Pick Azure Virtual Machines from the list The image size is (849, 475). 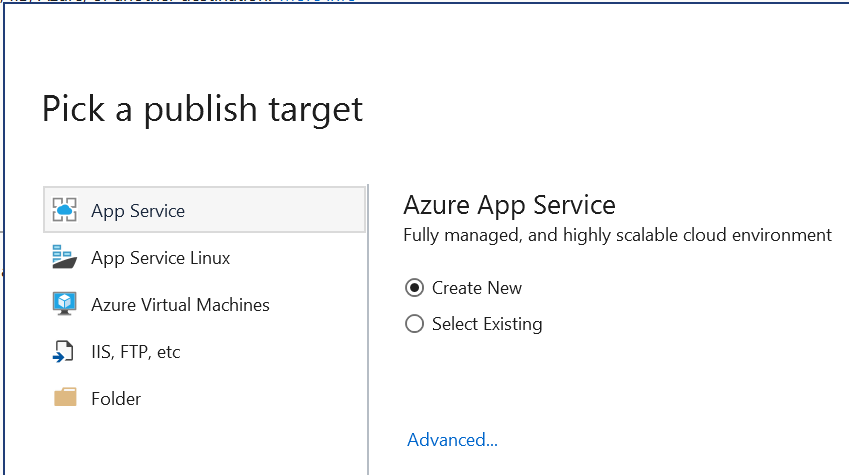point(180,305)
